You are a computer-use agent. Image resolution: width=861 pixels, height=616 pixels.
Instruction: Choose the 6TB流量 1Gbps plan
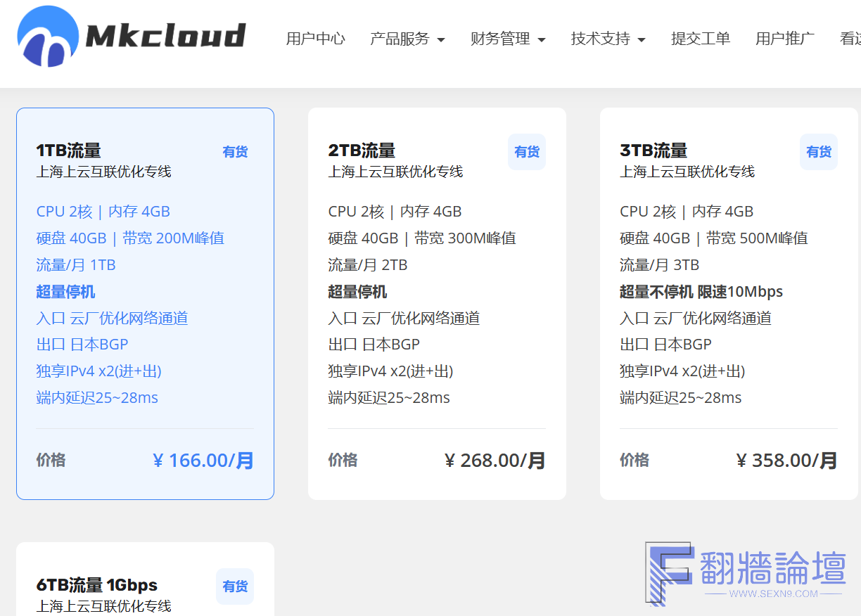[97, 585]
